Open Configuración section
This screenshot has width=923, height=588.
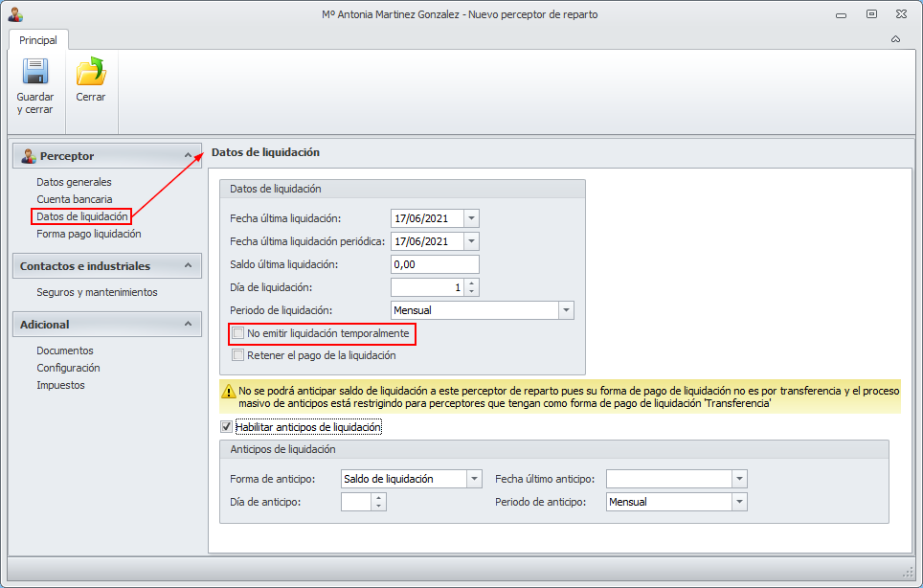click(x=68, y=368)
